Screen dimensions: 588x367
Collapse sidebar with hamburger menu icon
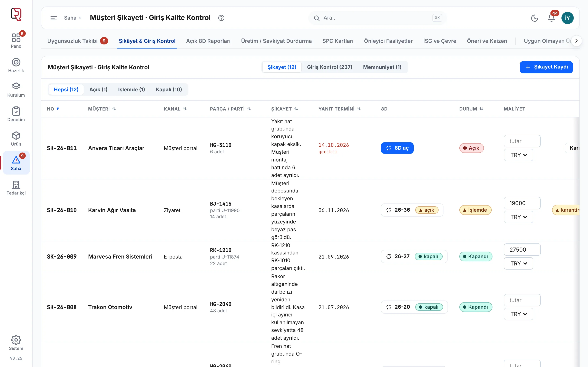(53, 18)
